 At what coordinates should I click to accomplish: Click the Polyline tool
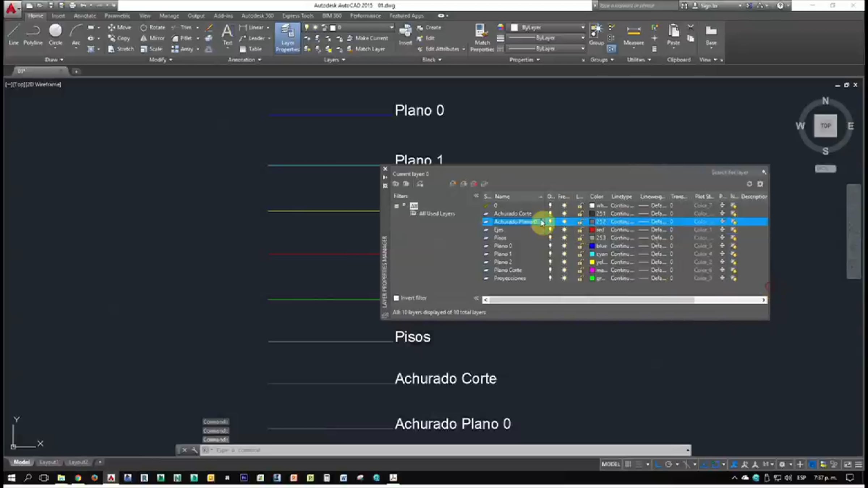(33, 35)
